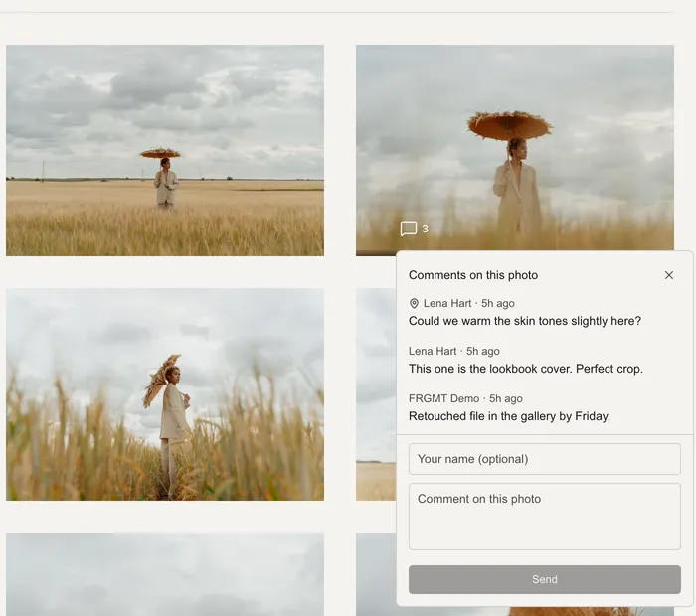Image resolution: width=696 pixels, height=616 pixels.
Task: Click the 'FRGMT Demo · 5h ago' author line
Action: pos(465,398)
